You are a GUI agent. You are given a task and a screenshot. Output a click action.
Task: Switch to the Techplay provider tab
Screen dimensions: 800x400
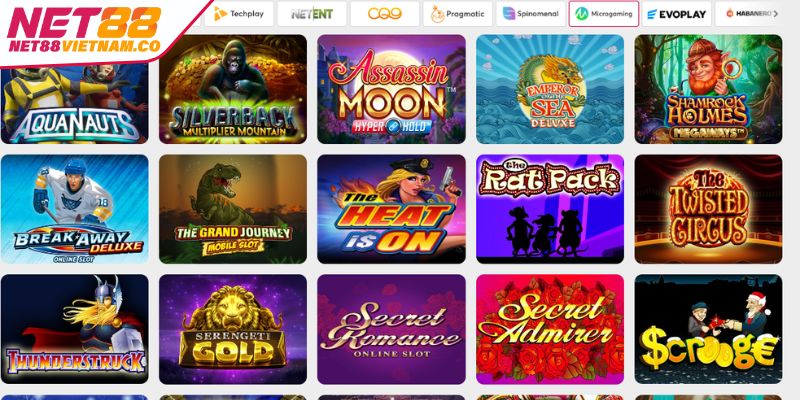tap(238, 14)
